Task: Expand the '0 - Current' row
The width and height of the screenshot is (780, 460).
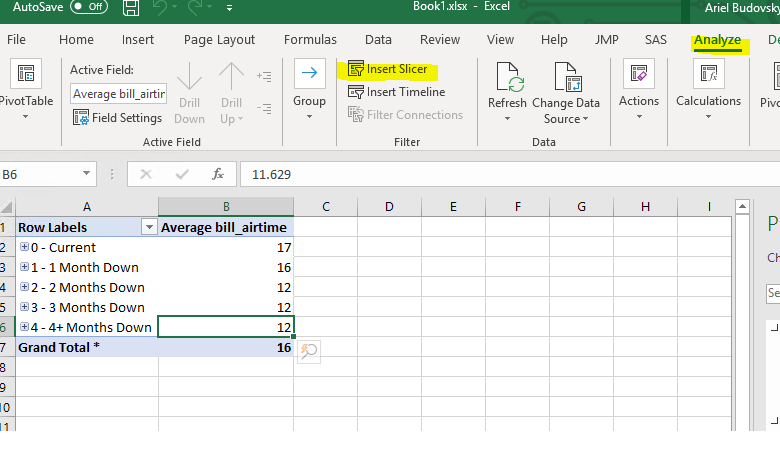Action: pos(24,247)
